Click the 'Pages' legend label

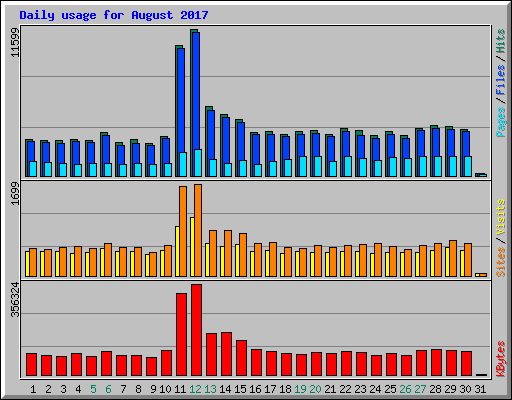point(501,122)
